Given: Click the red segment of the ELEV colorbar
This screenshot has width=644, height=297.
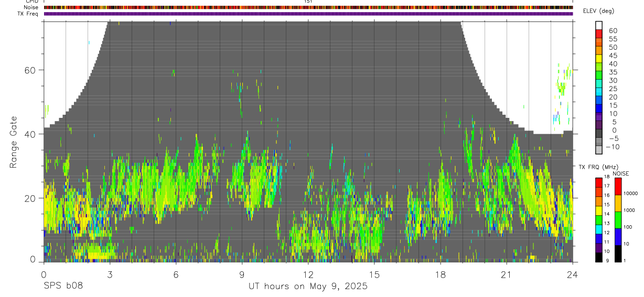Looking at the screenshot, I should pyautogui.click(x=599, y=34).
